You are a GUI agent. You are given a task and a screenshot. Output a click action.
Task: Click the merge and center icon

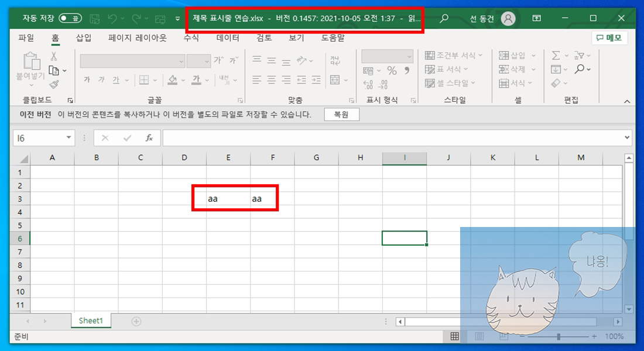pos(335,80)
